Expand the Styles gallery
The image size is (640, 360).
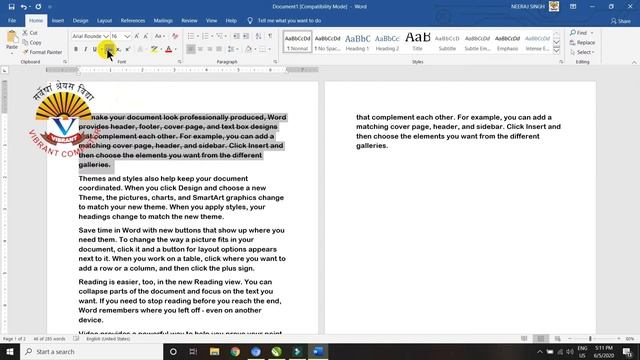coord(556,51)
